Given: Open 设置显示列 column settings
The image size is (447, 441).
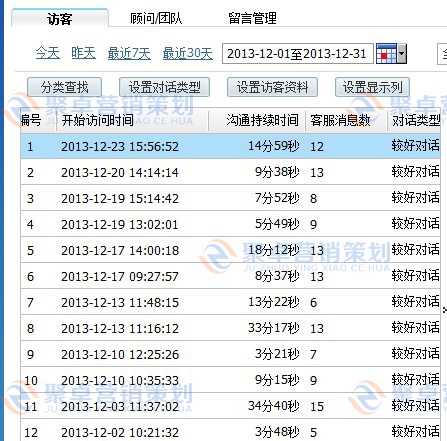Looking at the screenshot, I should tap(372, 87).
